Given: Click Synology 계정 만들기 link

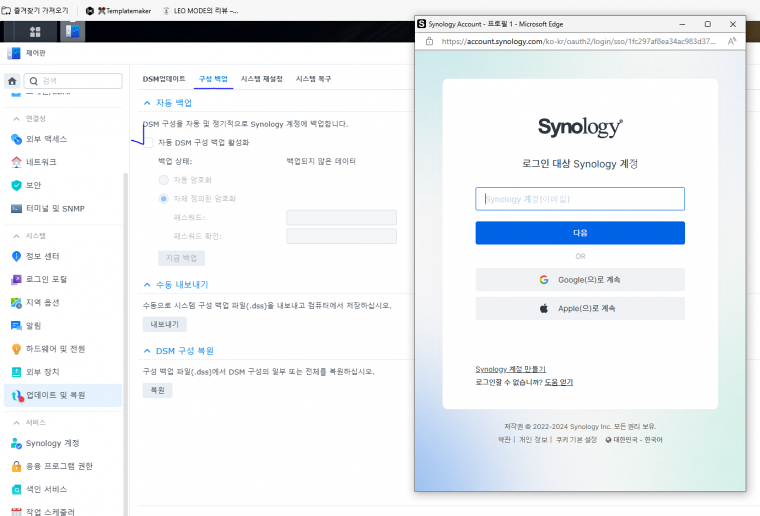Looking at the screenshot, I should coord(510,369).
